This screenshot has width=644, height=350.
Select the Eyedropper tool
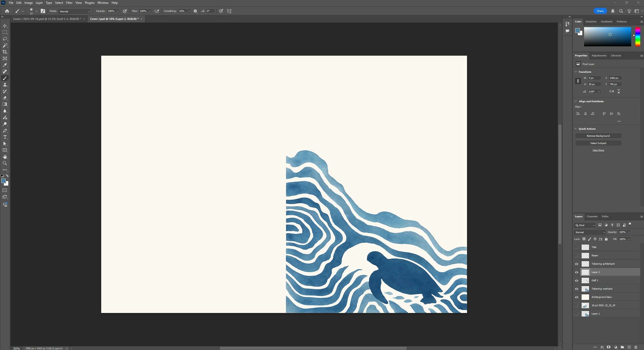[x=5, y=65]
